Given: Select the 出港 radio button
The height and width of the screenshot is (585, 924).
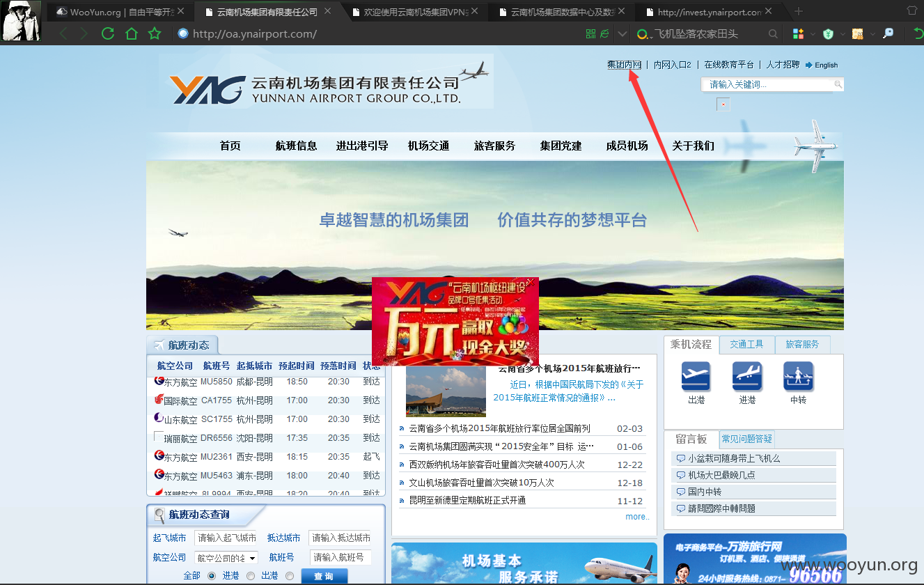Looking at the screenshot, I should pos(289,575).
